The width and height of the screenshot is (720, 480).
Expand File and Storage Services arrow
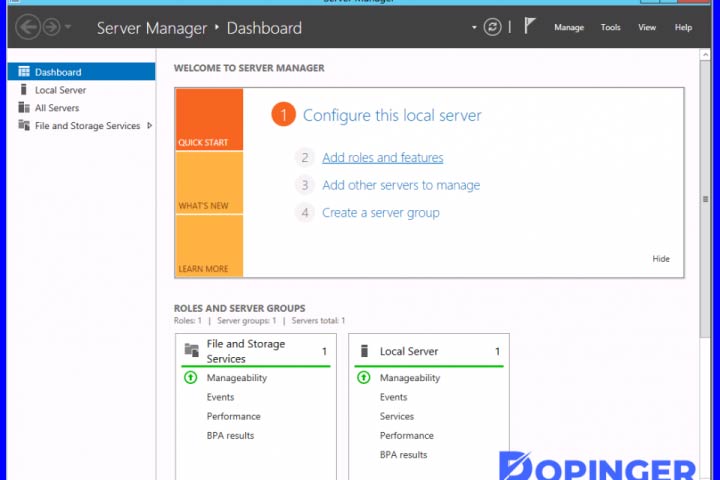coord(149,125)
